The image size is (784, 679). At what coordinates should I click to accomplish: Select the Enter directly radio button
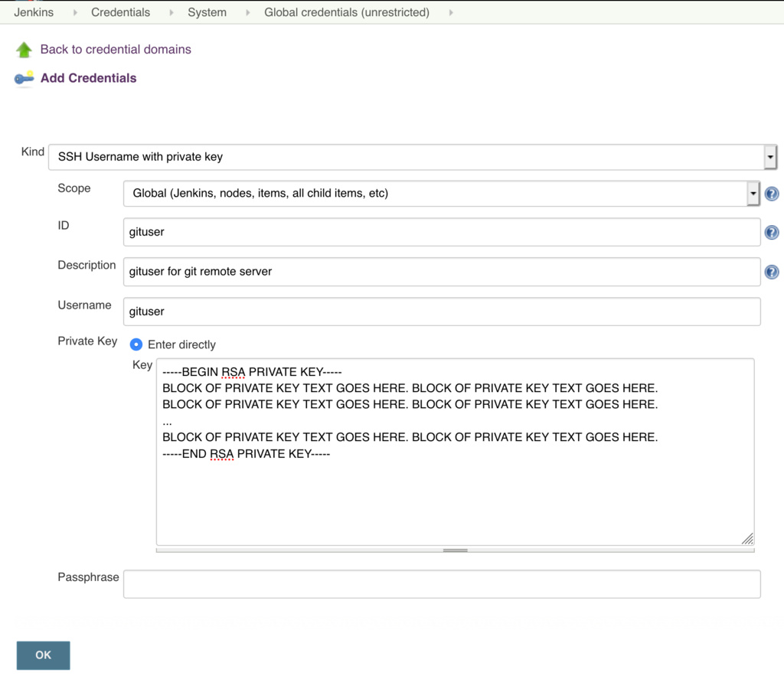[x=136, y=344]
